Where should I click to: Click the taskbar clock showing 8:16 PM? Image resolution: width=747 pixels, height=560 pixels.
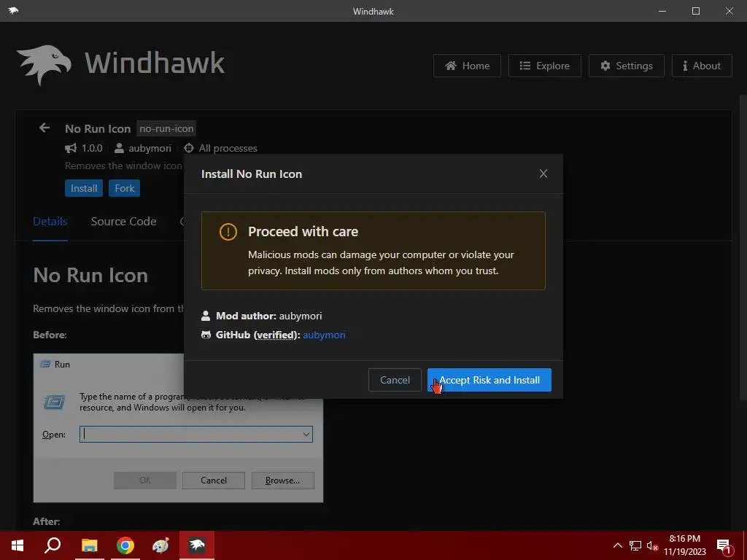point(684,545)
